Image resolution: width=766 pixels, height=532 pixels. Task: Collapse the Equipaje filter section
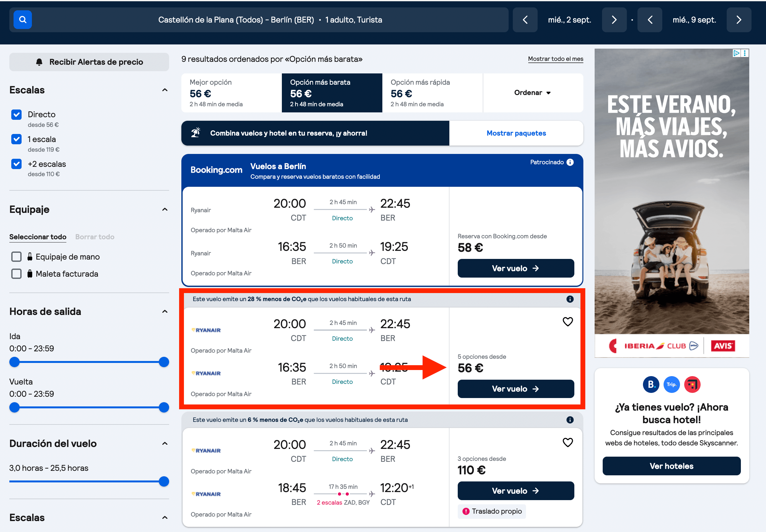(165, 209)
